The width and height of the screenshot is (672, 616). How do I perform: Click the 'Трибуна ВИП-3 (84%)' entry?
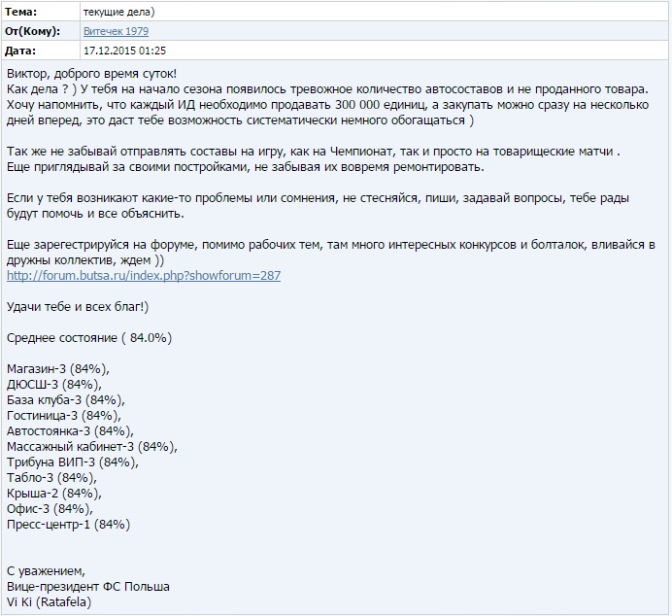[73, 462]
